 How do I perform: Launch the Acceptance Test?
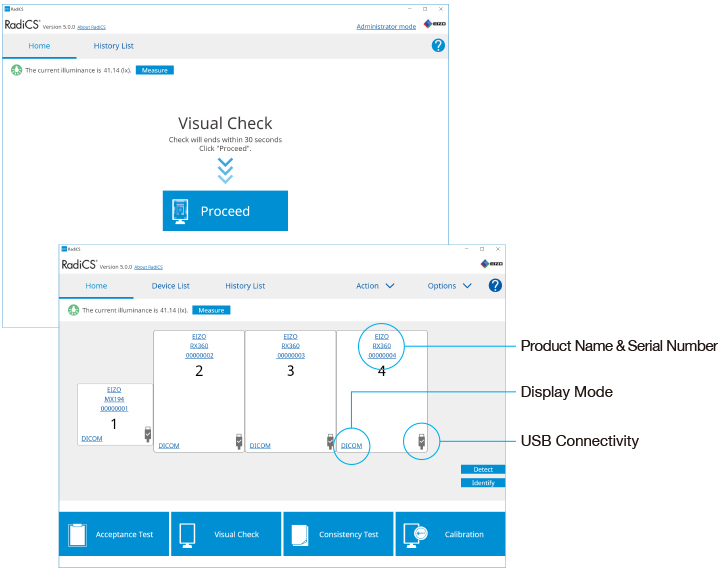(114, 534)
